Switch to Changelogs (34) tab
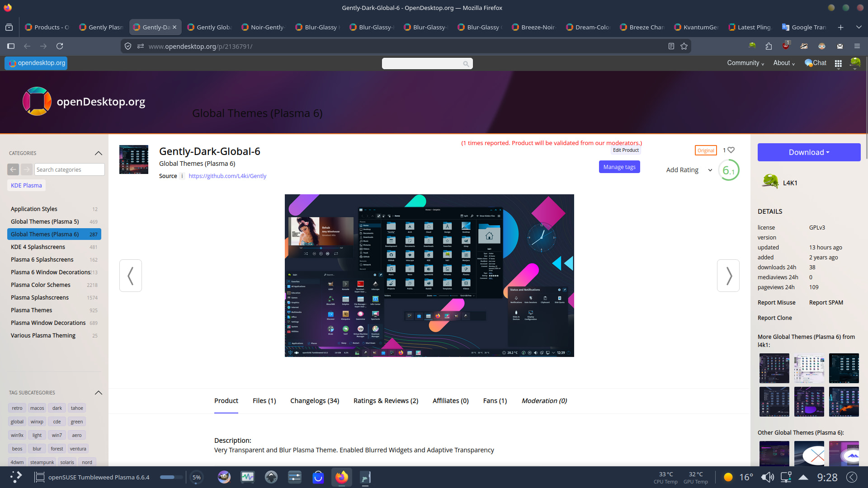This screenshot has width=868, height=488. coord(315,401)
